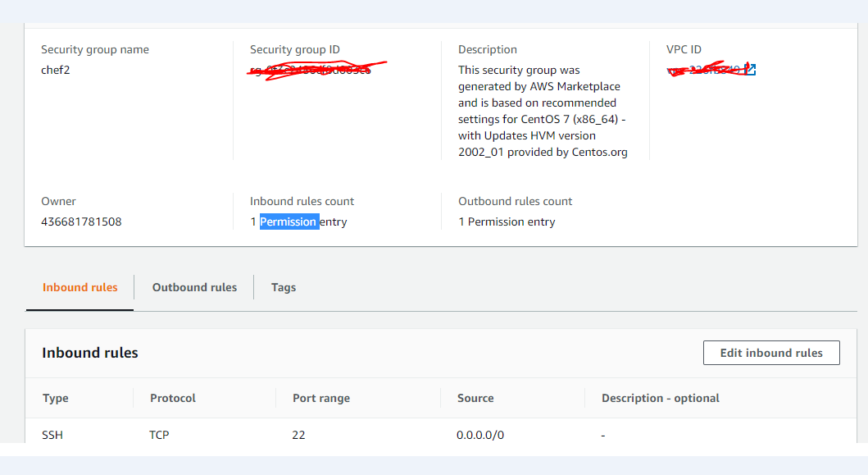
Task: Click the Inbound rules panel heading
Action: tap(90, 352)
